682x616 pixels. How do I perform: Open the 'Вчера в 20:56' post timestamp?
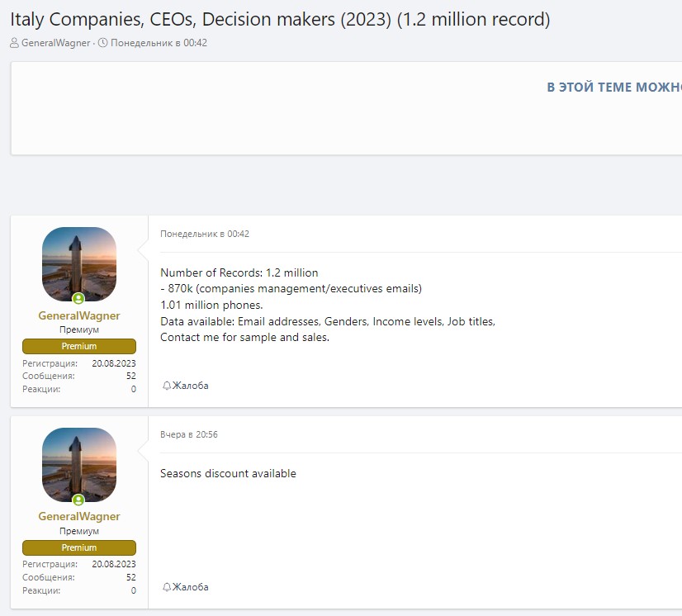[x=189, y=434]
